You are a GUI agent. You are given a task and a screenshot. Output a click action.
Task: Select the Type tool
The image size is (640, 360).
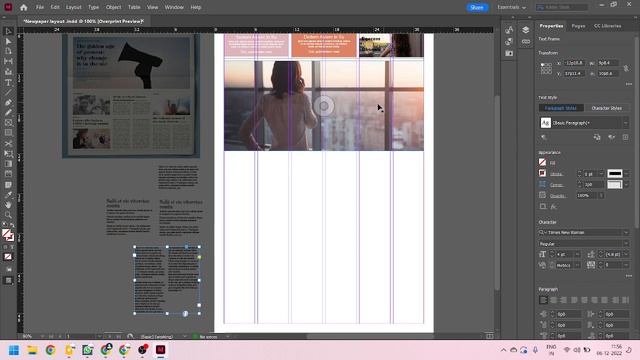point(8,82)
